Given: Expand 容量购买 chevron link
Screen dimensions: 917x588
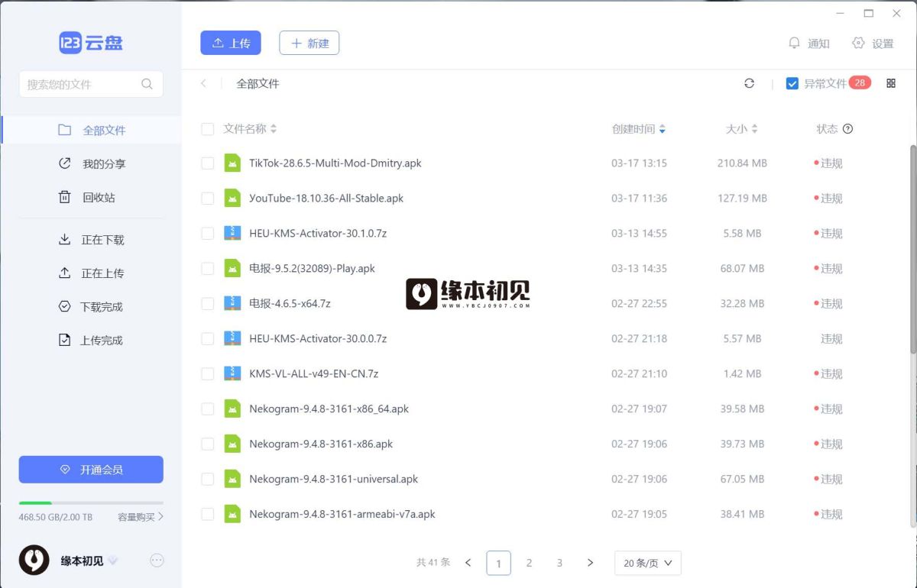Looking at the screenshot, I should 141,517.
